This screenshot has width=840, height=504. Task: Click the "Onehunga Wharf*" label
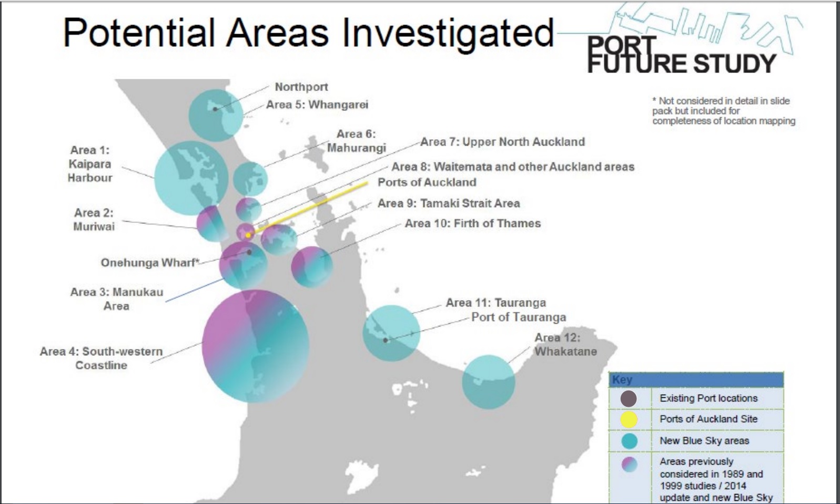tap(150, 262)
